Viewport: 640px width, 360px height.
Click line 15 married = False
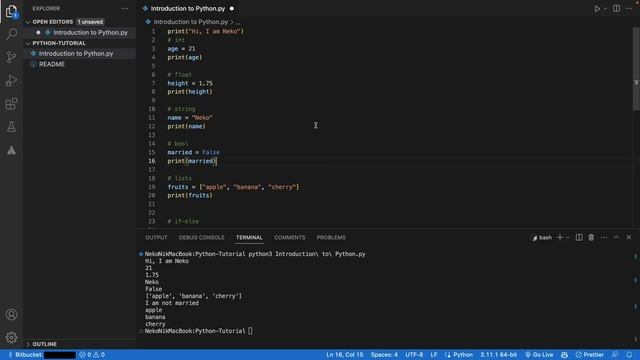[193, 152]
